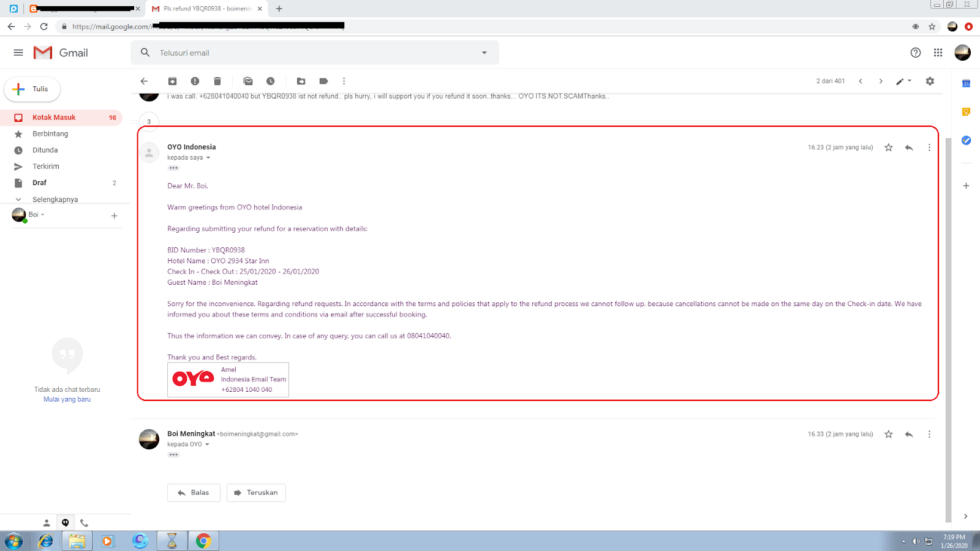Star the OYO Indonesia message

click(x=888, y=148)
